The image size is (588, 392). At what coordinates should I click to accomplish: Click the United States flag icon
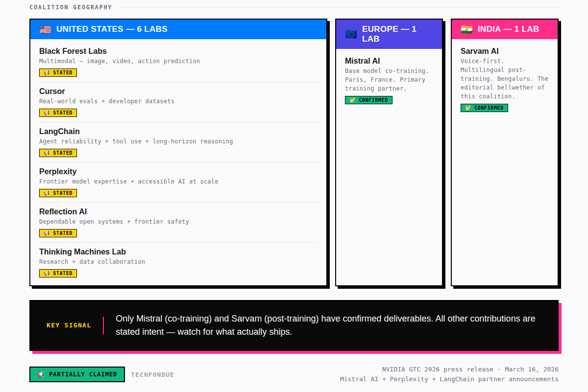coord(45,29)
